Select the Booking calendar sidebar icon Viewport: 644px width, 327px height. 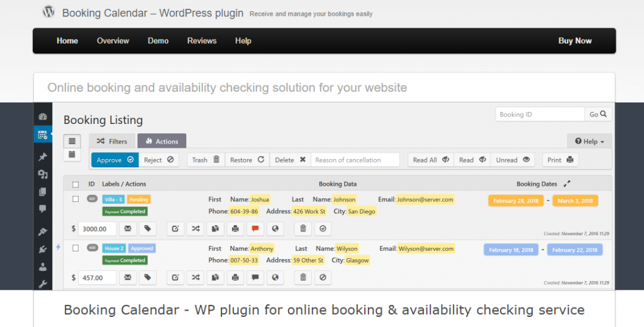tap(43, 135)
